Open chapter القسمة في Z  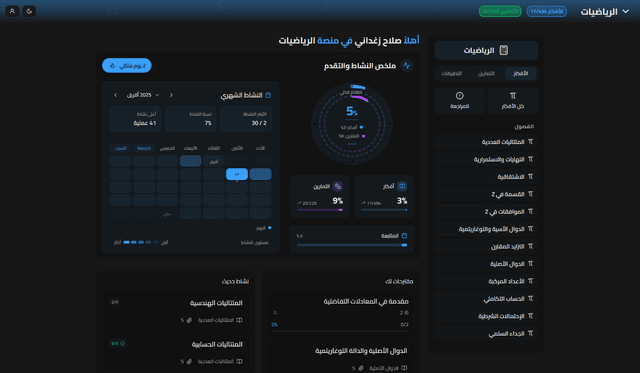pos(486,194)
